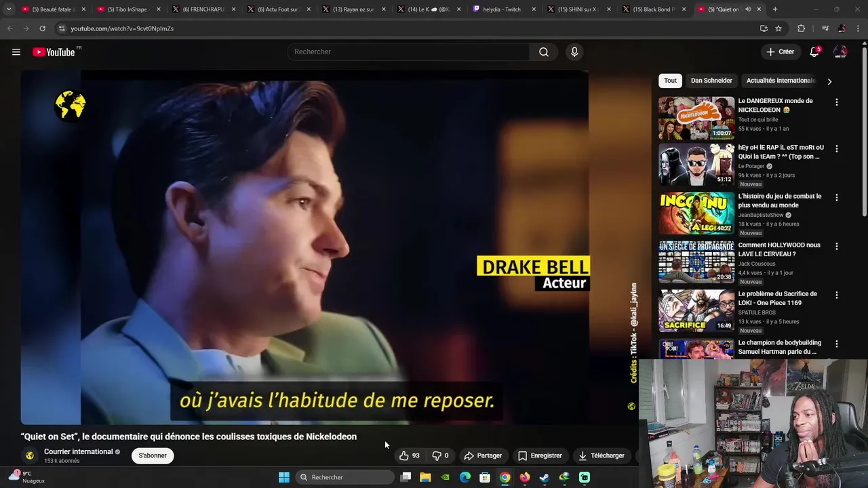Reload the page in Chrome
Screen dimensions: 868x488
tap(42, 28)
